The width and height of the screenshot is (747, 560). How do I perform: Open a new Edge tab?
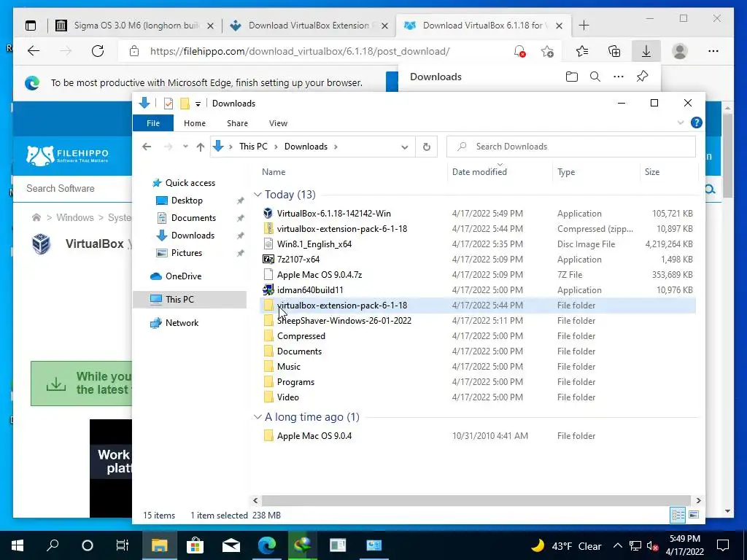click(x=584, y=26)
